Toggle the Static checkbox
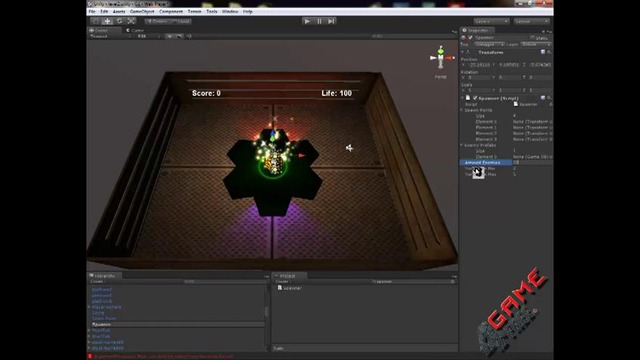Viewport: 640px width, 360px height. tap(533, 38)
